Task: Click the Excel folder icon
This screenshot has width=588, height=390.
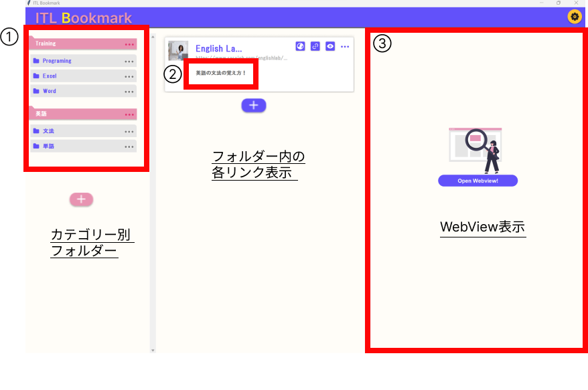Action: tap(36, 76)
